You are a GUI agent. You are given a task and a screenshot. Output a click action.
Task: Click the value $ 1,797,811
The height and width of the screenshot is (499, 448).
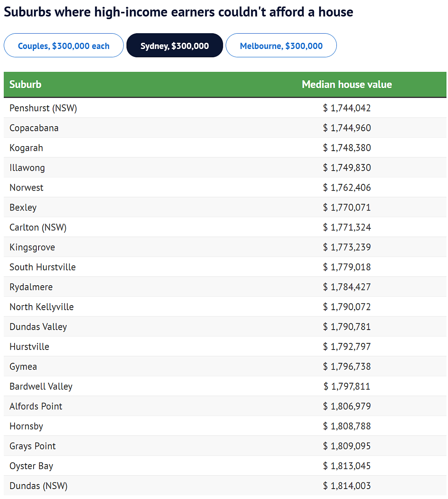coord(347,386)
